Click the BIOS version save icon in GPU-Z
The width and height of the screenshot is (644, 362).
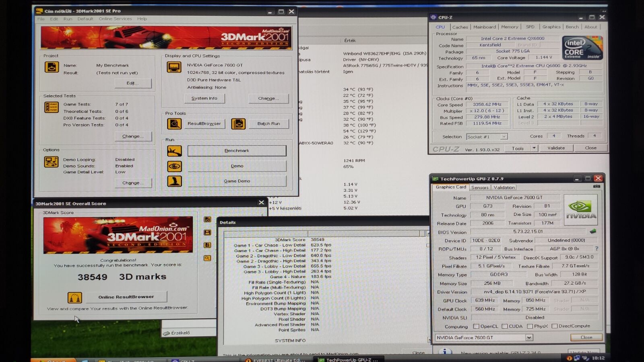(593, 231)
